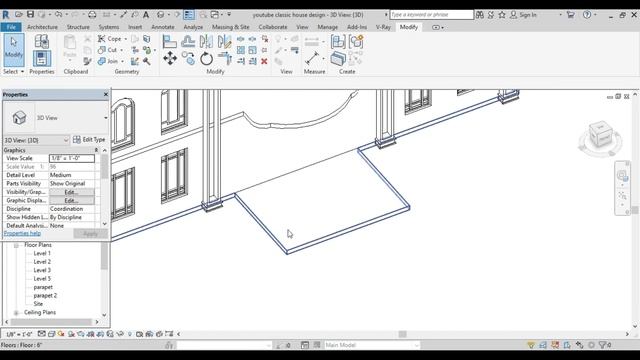Choose Mirror - Draw Axis tool

224,42
